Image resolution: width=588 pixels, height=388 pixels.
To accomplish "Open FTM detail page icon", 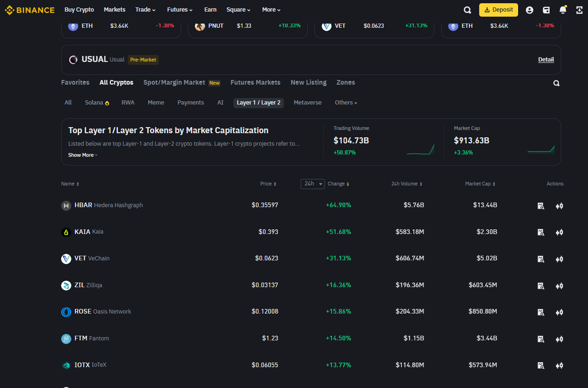I will 540,339.
